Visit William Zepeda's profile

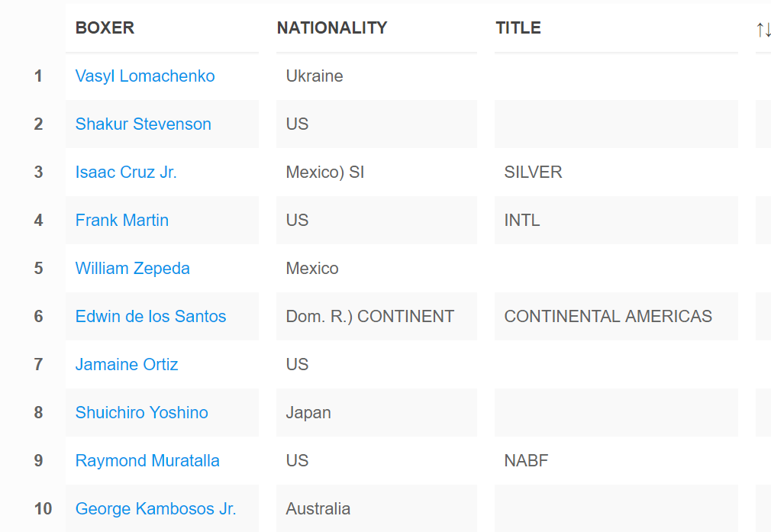132,269
